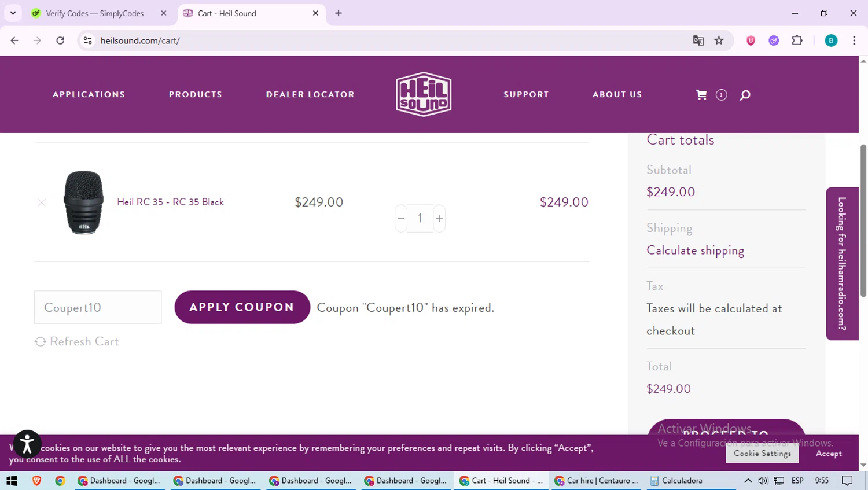Screen dimensions: 868x490
Task: Click the address bar URL
Action: (140, 40)
